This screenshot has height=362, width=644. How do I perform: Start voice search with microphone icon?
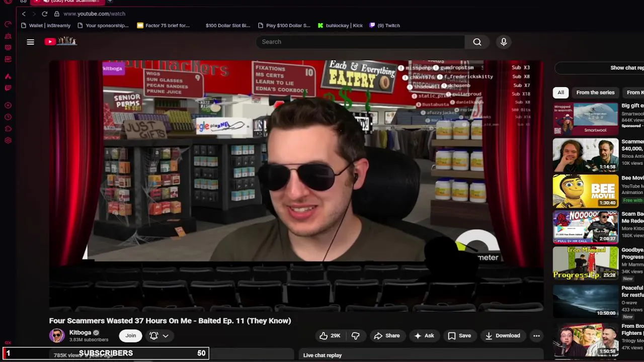pos(504,42)
